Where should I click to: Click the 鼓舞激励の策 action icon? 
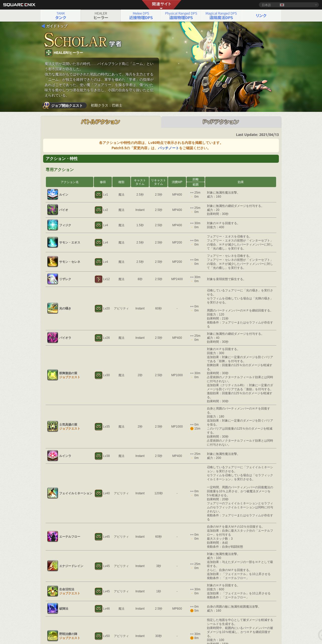pos(53,375)
